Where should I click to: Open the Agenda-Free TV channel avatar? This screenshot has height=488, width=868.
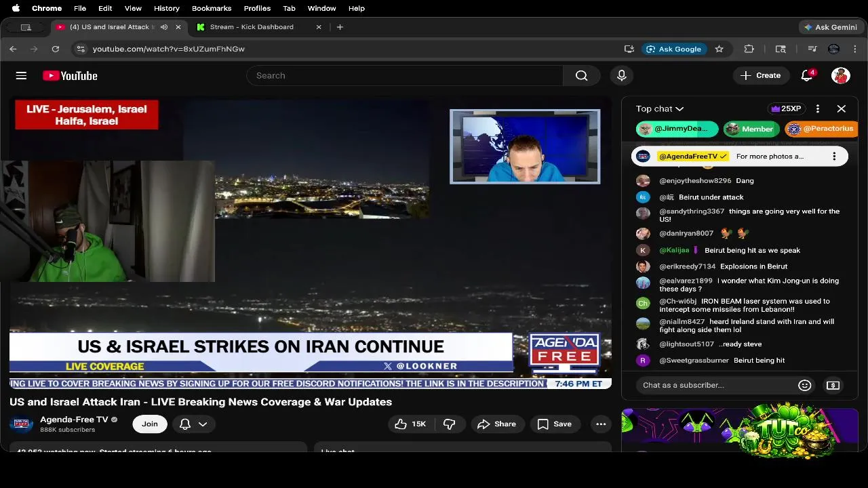[21, 424]
